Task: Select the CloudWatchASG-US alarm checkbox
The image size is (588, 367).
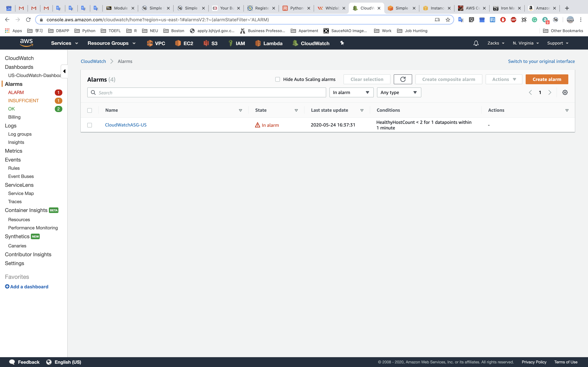Action: point(90,125)
